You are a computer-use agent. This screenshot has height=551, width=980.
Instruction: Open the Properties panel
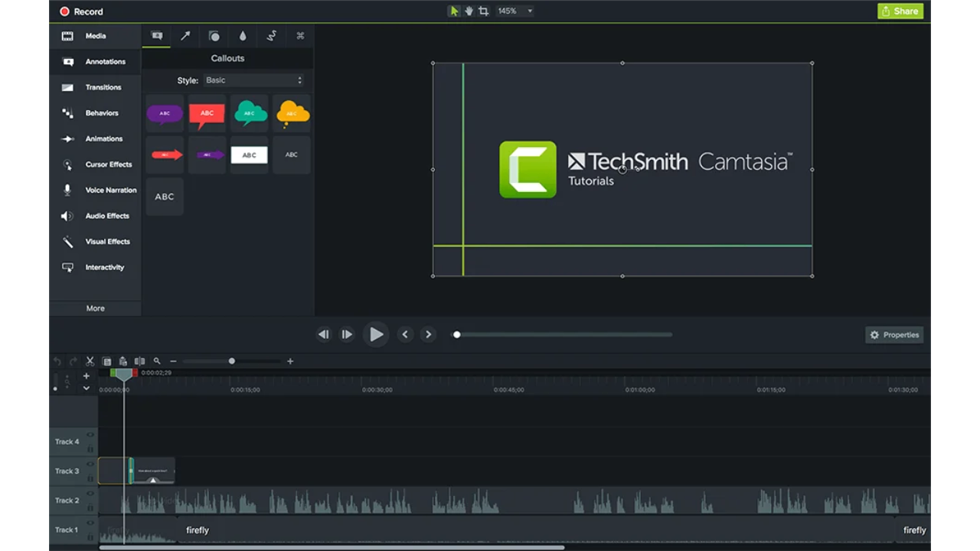coord(893,334)
